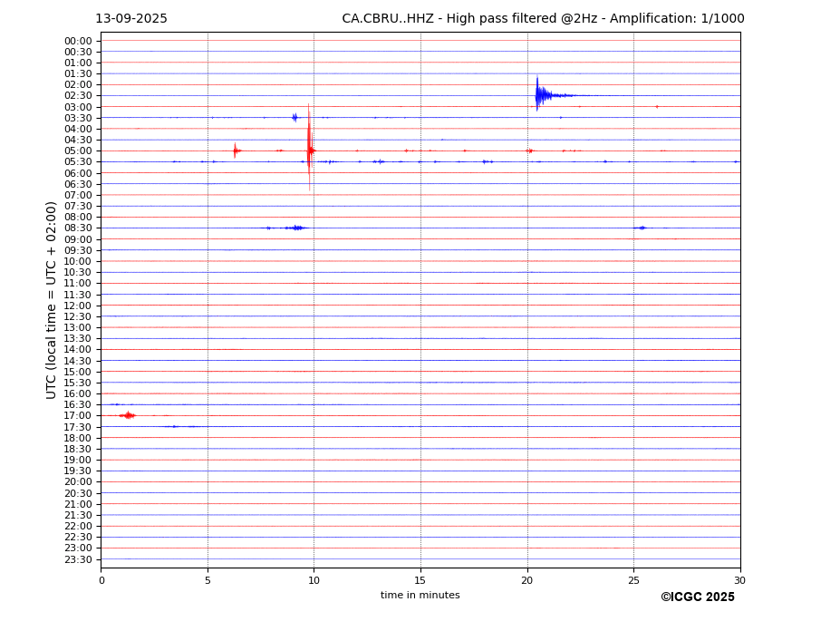The height and width of the screenshot is (631, 840).
Task: Click the red burst near minute 6 on 05:00 trace
Action: click(x=237, y=150)
